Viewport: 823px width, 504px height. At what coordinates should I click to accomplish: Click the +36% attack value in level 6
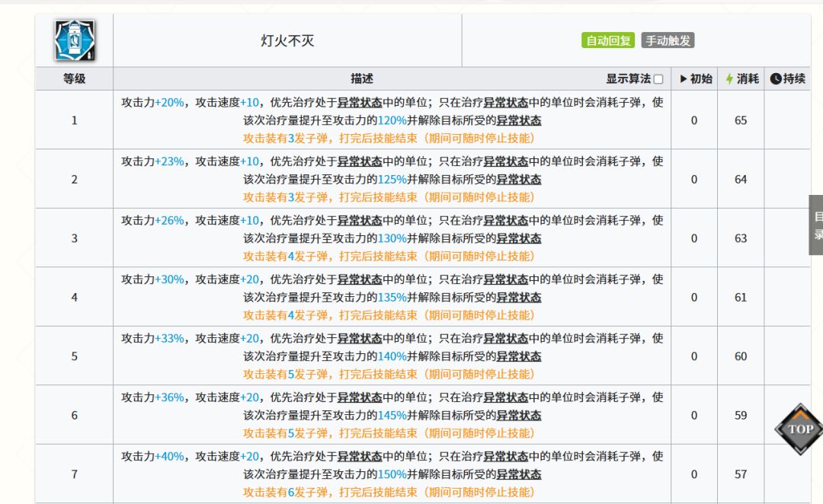[x=169, y=397]
